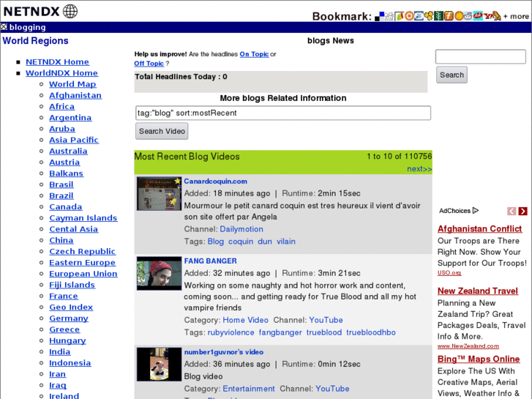The height and width of the screenshot is (399, 532).
Task: Click the video tag query field
Action: [283, 113]
